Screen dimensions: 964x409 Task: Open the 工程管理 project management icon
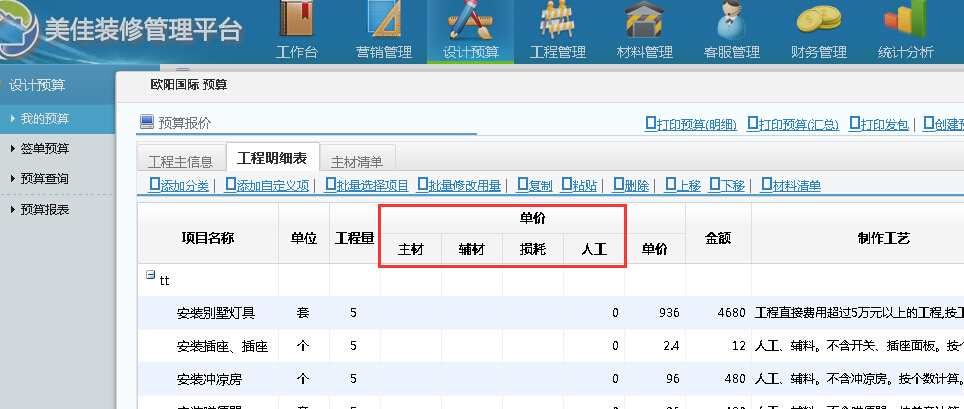pyautogui.click(x=557, y=22)
